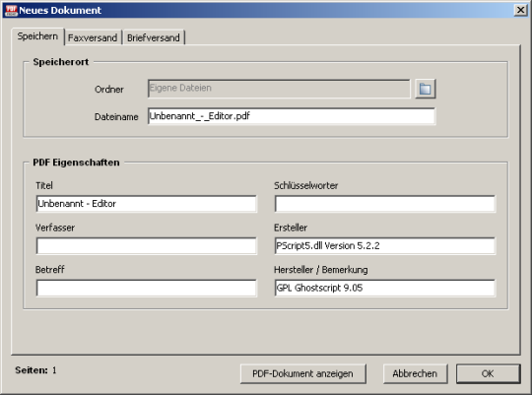Click the Dateiname label
Screen dimensions: 532x395
coord(116,117)
